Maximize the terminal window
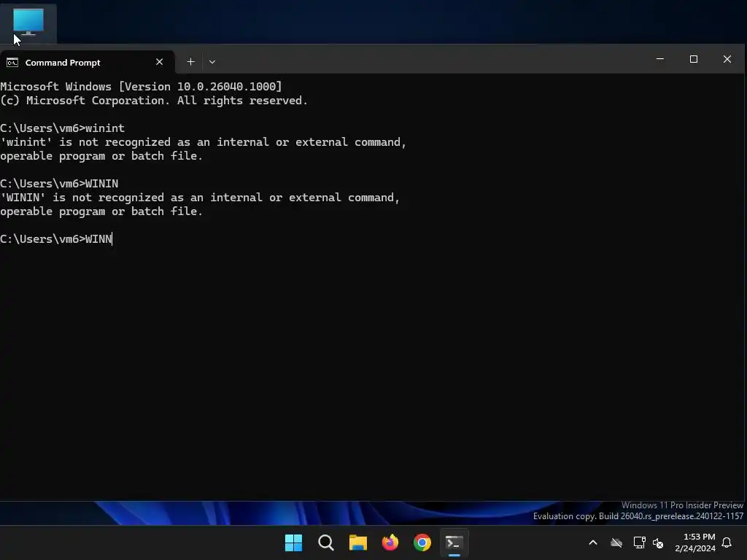Viewport: 747px width, 560px height. pyautogui.click(x=694, y=59)
